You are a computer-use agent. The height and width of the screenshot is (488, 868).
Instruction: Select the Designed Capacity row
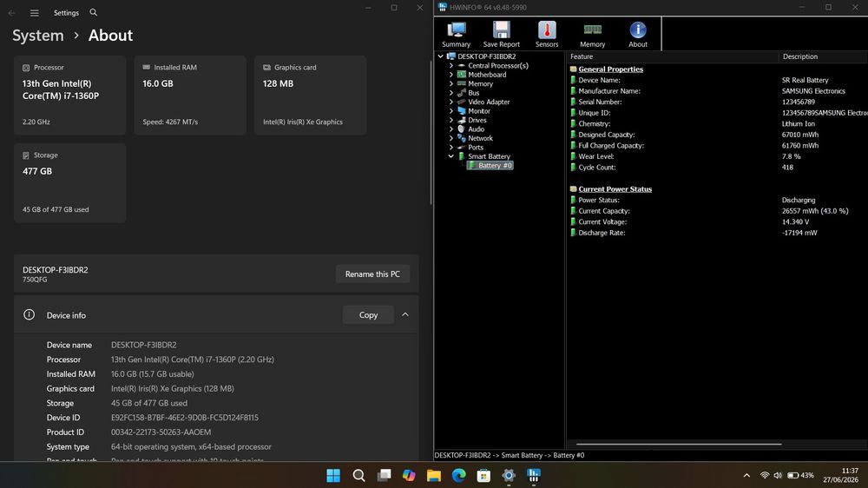point(717,135)
